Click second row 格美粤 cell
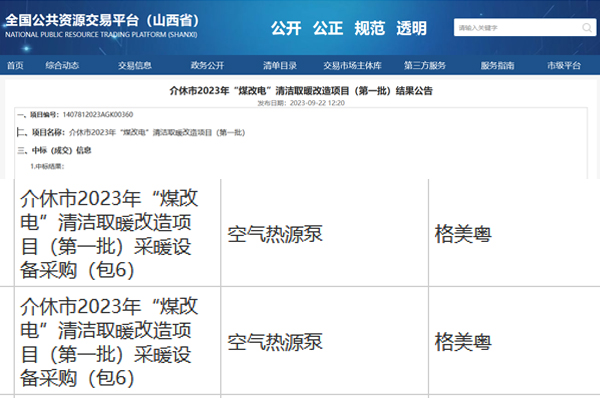The image size is (600, 398). pos(514,341)
